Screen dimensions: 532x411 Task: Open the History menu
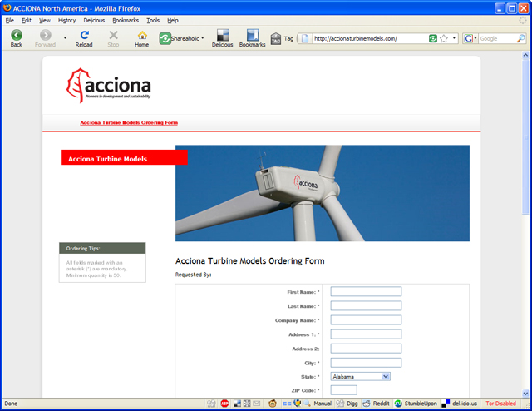pyautogui.click(x=66, y=20)
